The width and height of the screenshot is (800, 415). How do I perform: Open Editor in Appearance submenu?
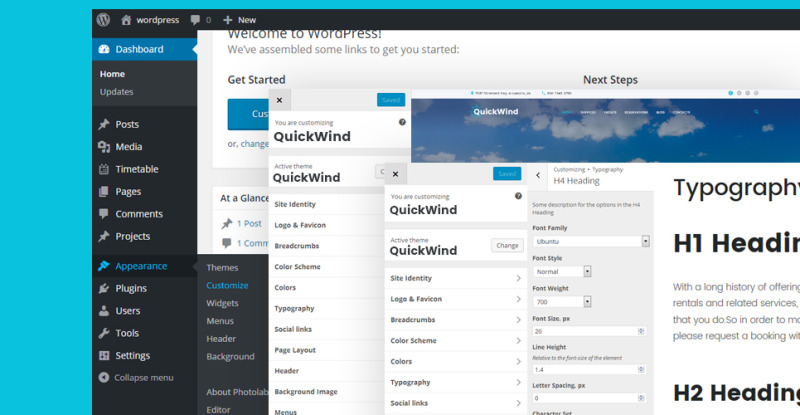pos(218,410)
